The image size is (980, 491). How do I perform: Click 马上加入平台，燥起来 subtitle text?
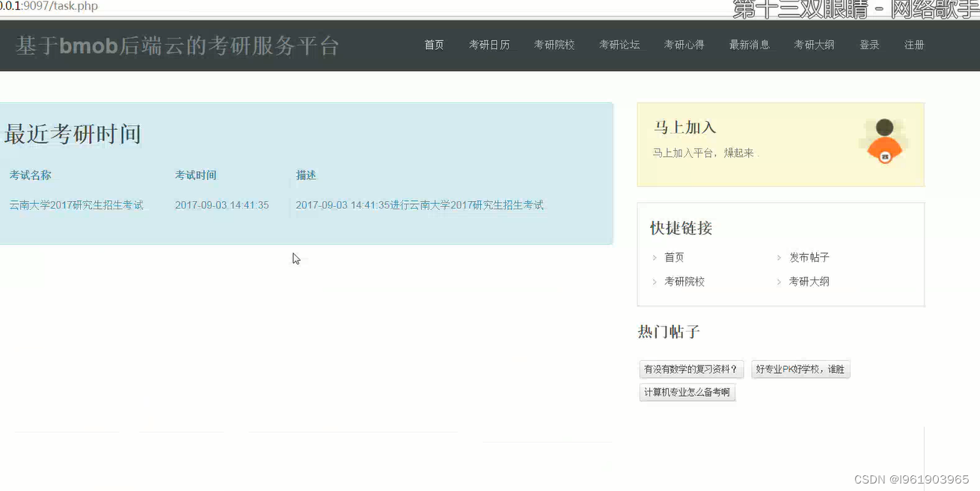point(705,153)
